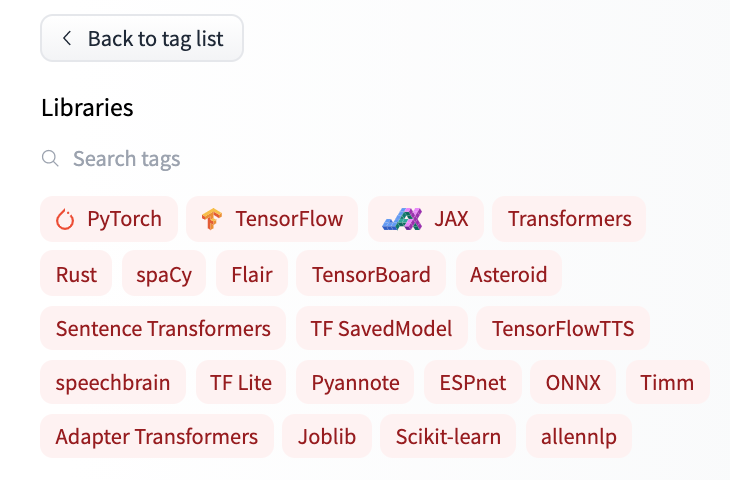Click the PyTorch flame icon
730x480 pixels.
coord(65,219)
